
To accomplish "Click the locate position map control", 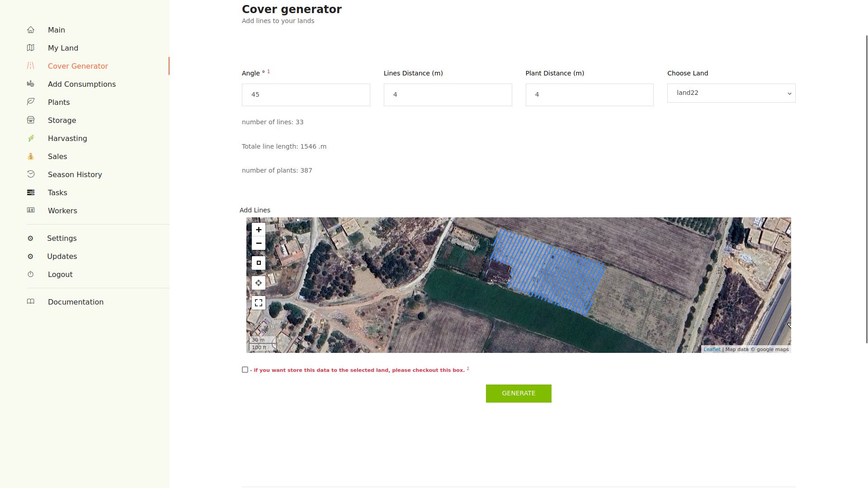I will coord(259,283).
